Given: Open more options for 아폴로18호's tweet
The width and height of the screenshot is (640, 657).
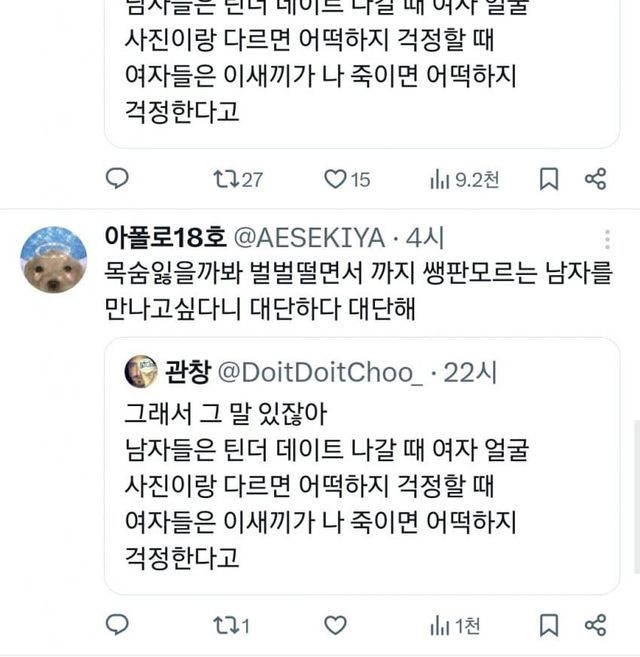Looking at the screenshot, I should 607,239.
